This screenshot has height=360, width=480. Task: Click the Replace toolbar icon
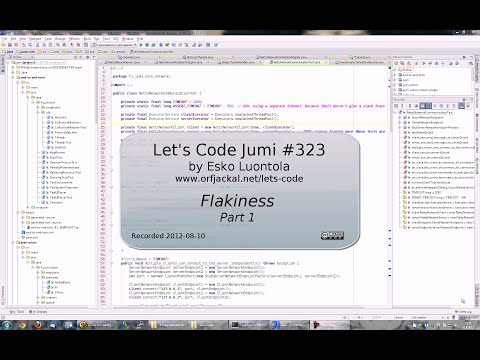tap(64, 45)
